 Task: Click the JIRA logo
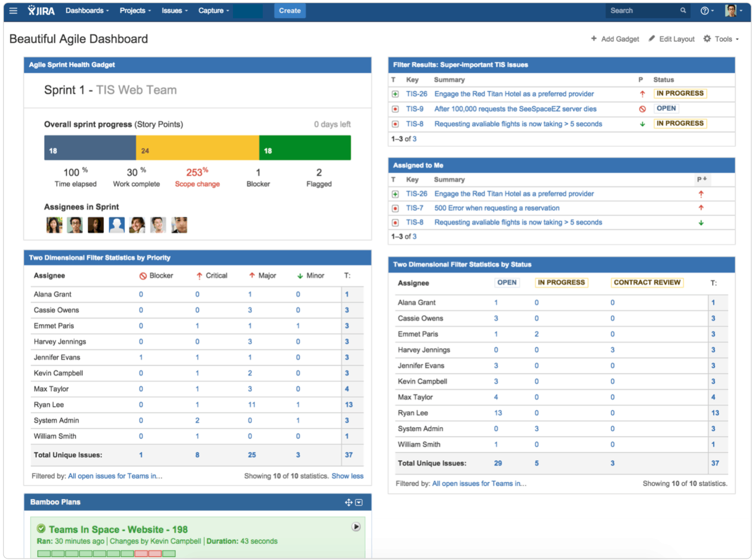(42, 11)
